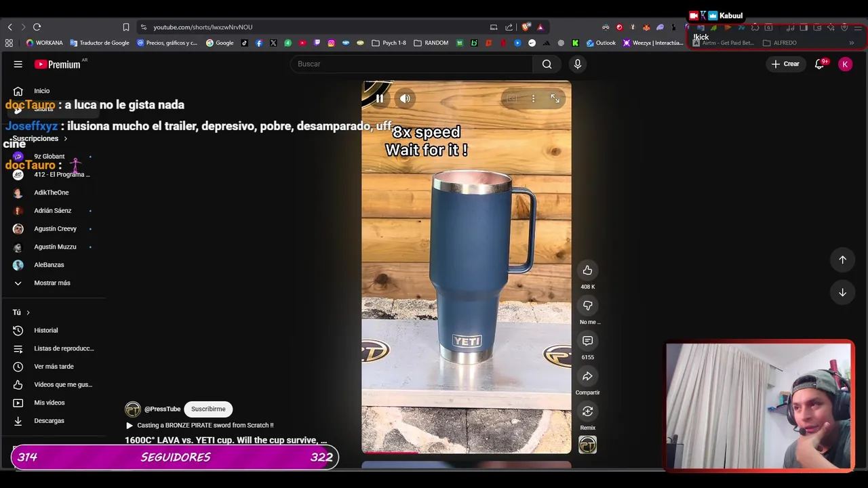Screen dimensions: 868x488
Task: Open site settings icon beside URL
Action: (143, 27)
